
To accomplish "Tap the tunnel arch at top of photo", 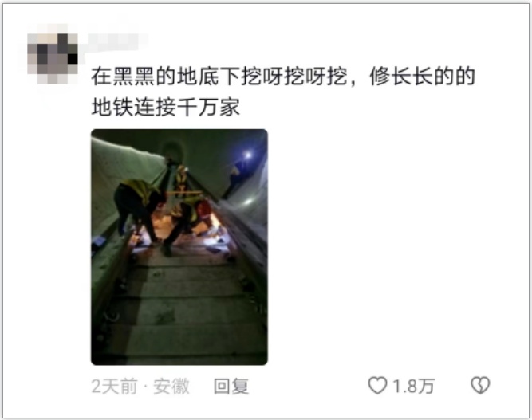I will 174,151.
